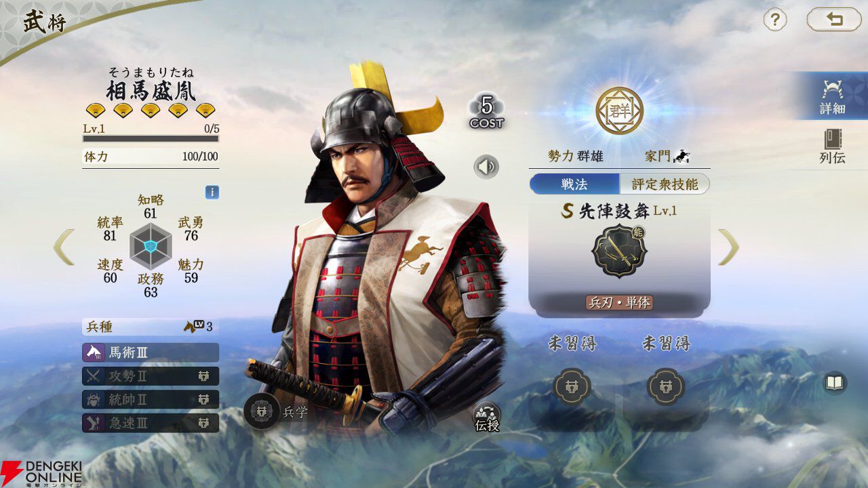Open the 列伝 side tab
Viewport: 868px width, 488px height.
tap(832, 146)
